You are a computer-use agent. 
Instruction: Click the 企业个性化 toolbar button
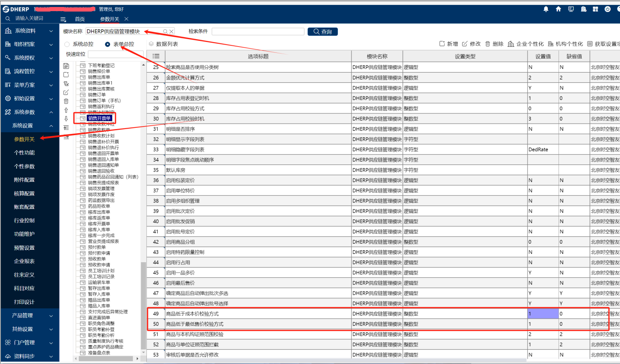(526, 44)
